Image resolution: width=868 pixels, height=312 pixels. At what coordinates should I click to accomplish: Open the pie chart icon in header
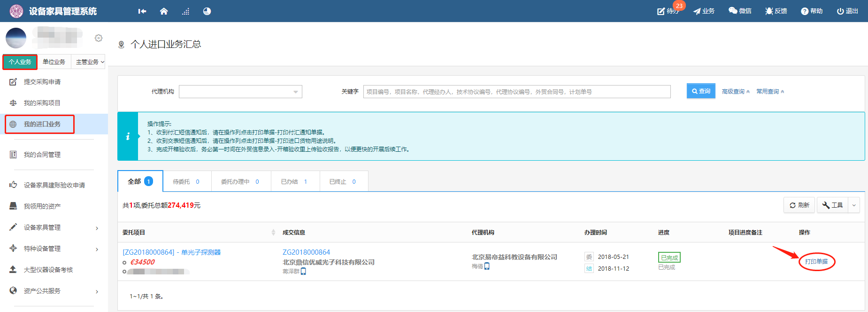(x=207, y=11)
